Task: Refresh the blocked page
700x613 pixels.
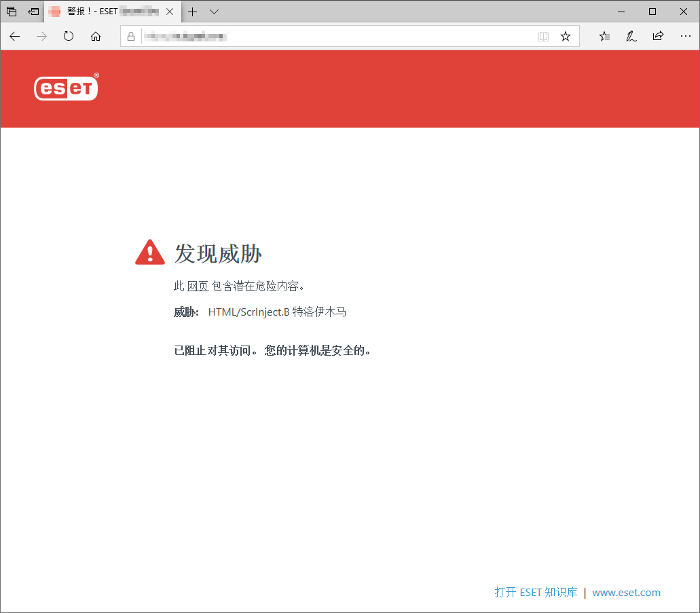Action: click(68, 37)
